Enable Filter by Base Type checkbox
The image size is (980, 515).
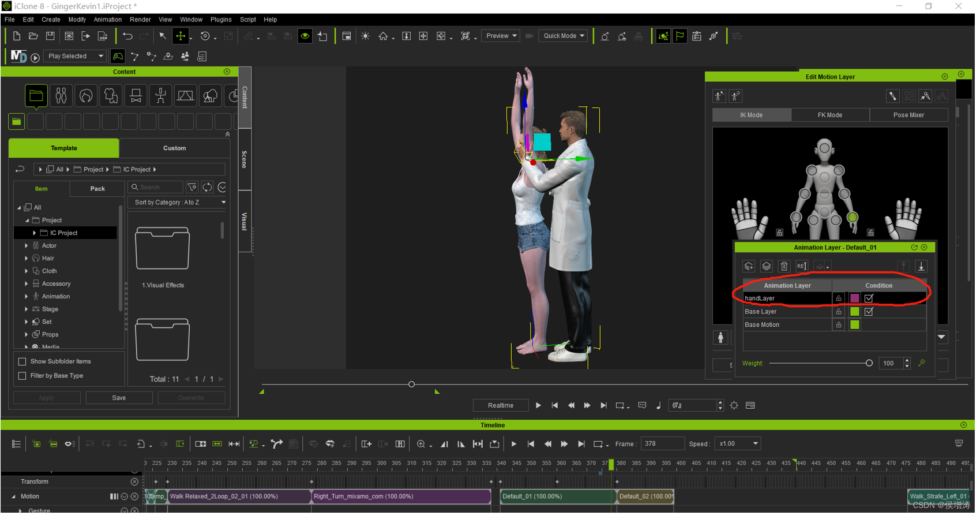22,376
